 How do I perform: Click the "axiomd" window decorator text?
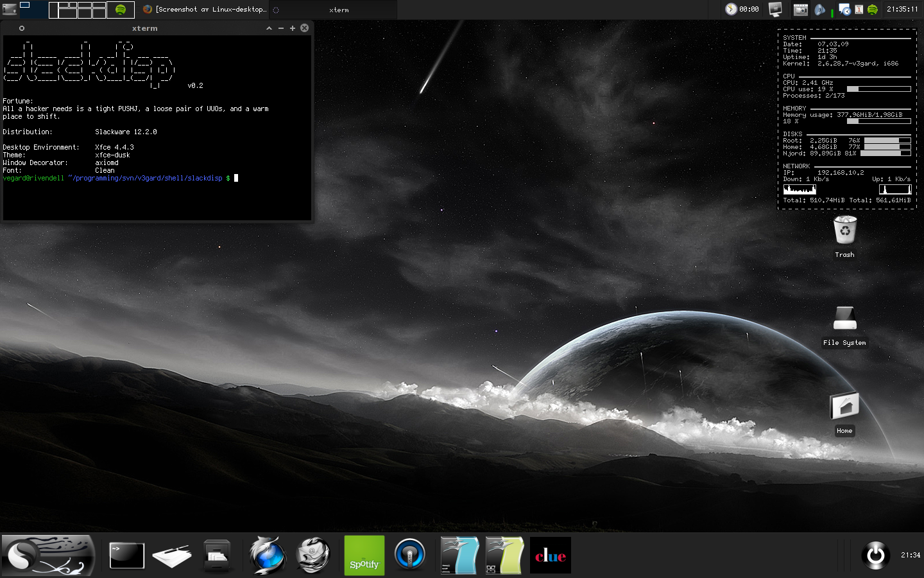click(x=107, y=162)
